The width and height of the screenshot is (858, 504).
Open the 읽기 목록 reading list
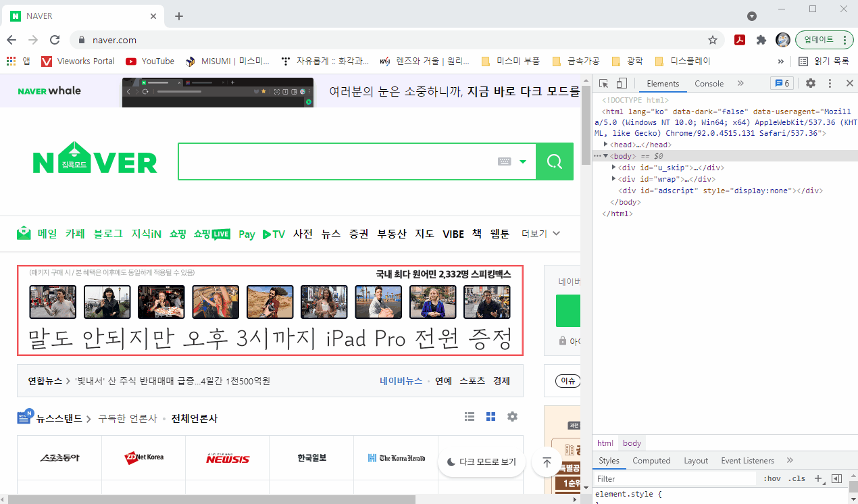(x=824, y=61)
